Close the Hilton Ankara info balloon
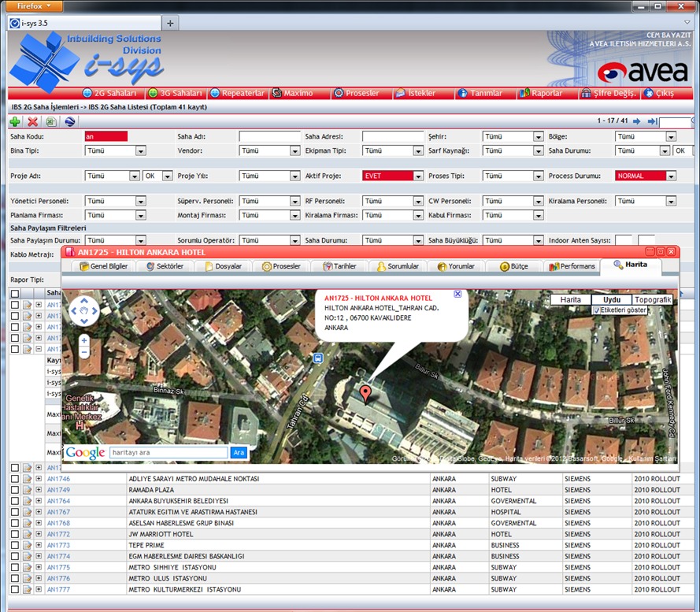Image resolution: width=700 pixels, height=612 pixels. point(457,294)
